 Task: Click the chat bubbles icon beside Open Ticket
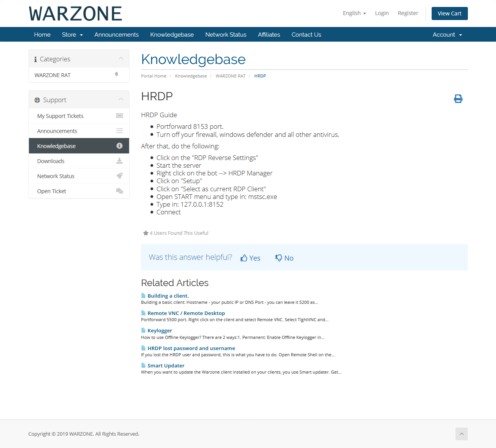pyautogui.click(x=119, y=191)
